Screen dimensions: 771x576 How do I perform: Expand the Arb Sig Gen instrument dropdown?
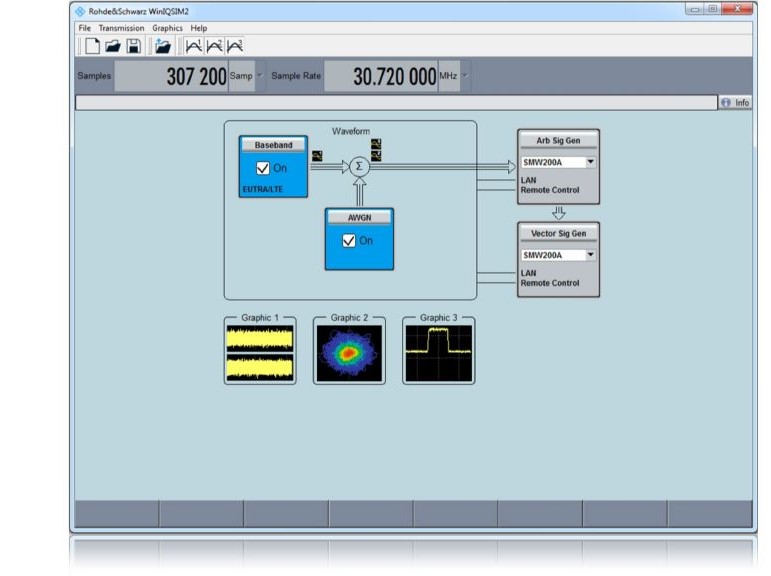coord(591,162)
